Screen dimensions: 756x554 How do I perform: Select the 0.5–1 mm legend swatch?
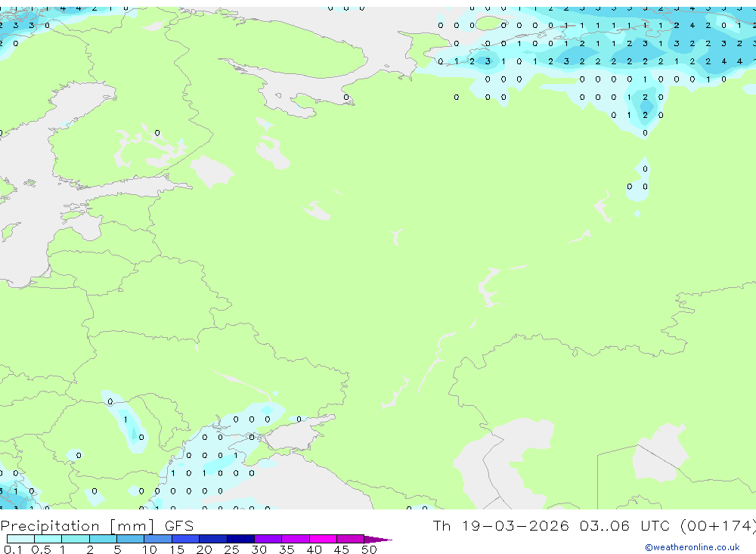48,539
